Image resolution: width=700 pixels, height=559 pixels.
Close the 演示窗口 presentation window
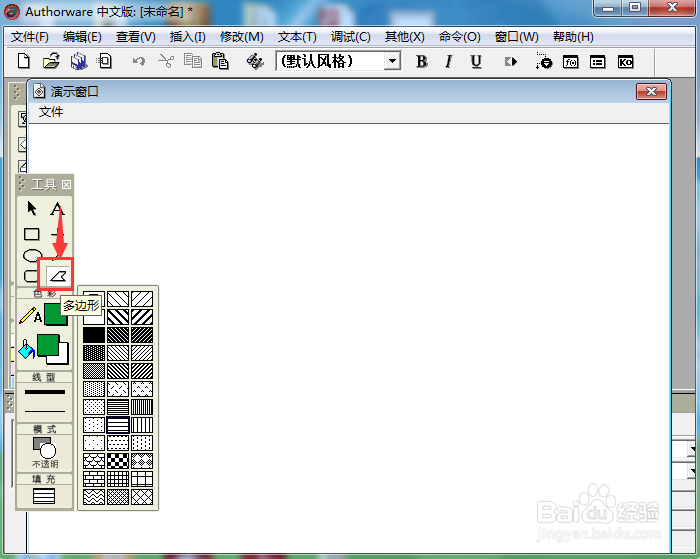click(651, 92)
